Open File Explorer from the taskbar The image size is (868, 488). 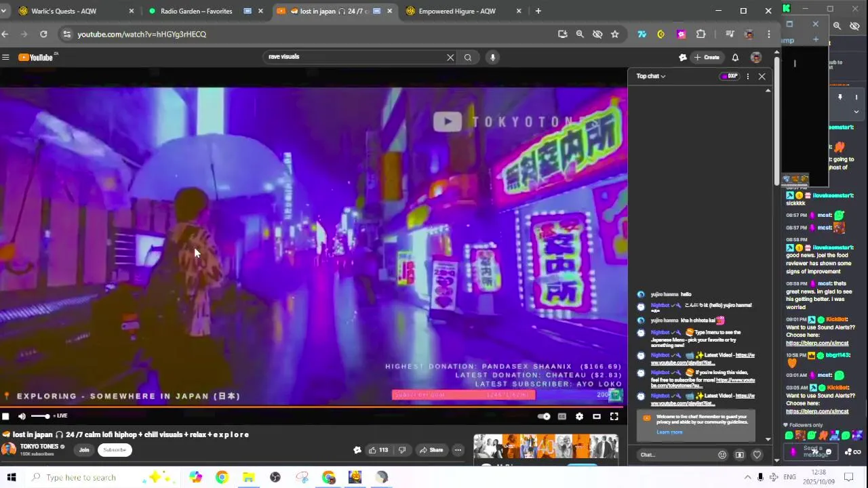(x=248, y=477)
